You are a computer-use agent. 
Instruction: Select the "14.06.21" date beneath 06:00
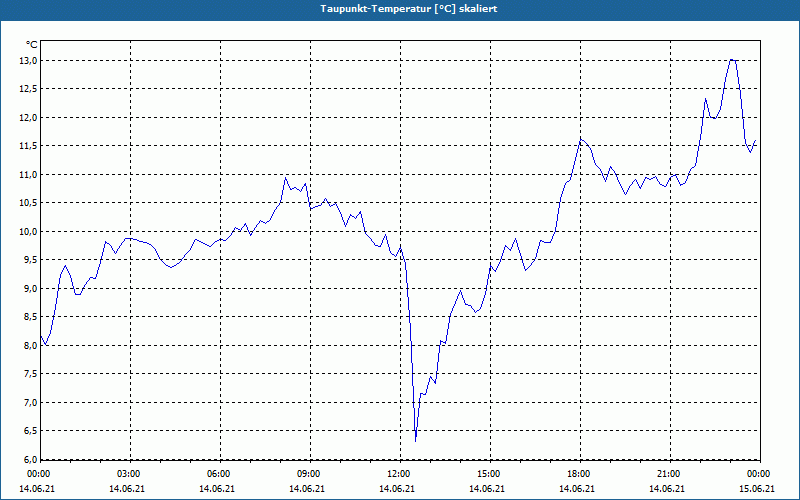(x=217, y=488)
